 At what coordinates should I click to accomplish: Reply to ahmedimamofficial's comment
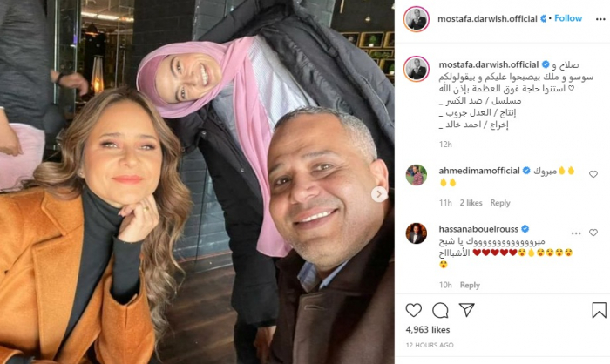pos(500,203)
